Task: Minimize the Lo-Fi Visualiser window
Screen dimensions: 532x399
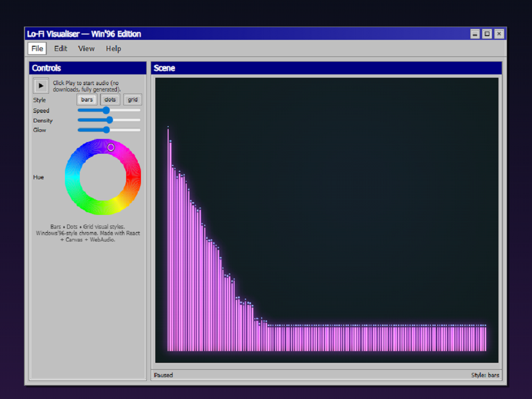Action: coord(475,34)
